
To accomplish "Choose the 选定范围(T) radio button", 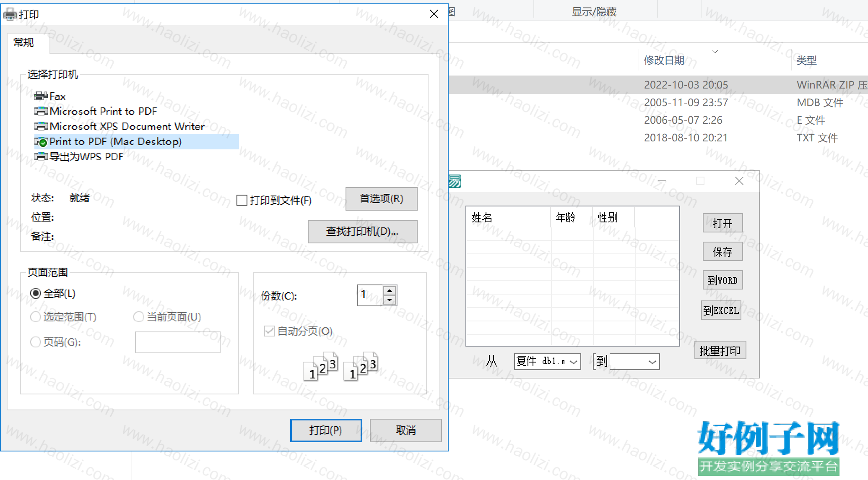I will (x=36, y=317).
